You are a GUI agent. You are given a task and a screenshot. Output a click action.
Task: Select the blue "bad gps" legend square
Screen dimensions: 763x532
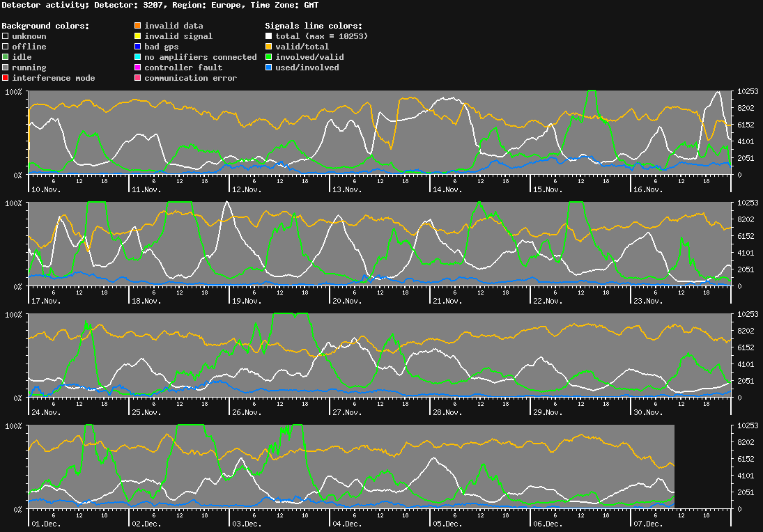coord(137,46)
